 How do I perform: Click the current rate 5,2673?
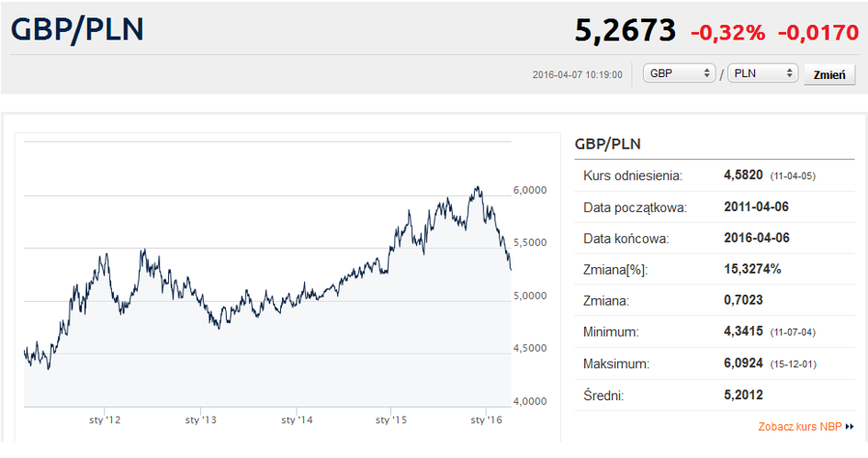coord(625,31)
